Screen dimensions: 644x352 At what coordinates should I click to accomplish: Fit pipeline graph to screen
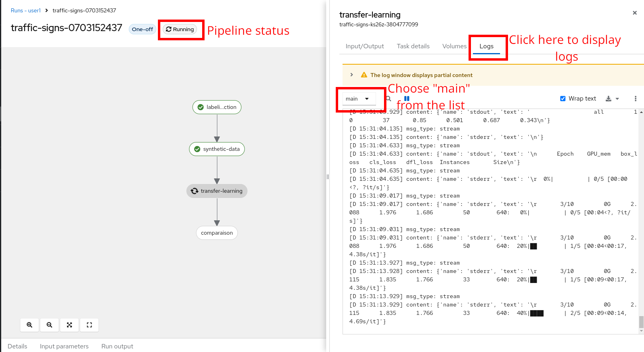[69, 325]
